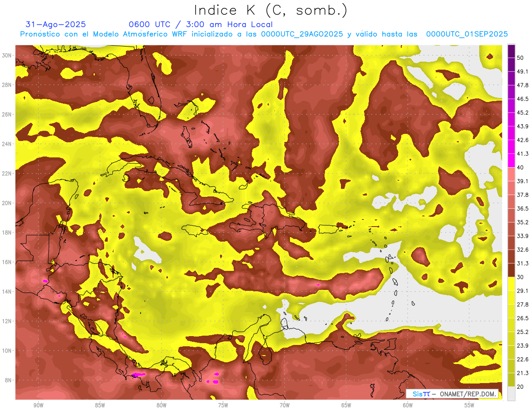Click the date "31-Ago-2025"
The width and height of the screenshot is (532, 411).
click(55, 24)
